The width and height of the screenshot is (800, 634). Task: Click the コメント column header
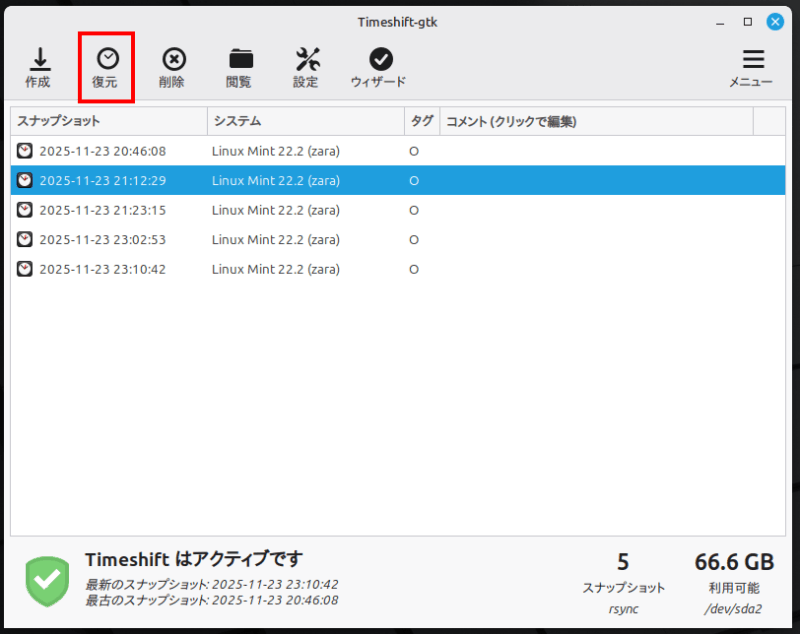[x=595, y=121]
